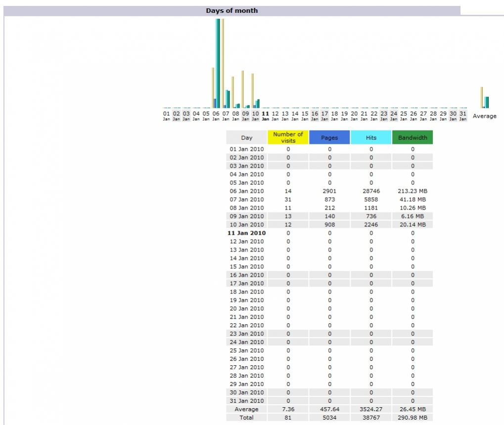Click the total bandwidth 290.98 MB cell

coord(412,418)
